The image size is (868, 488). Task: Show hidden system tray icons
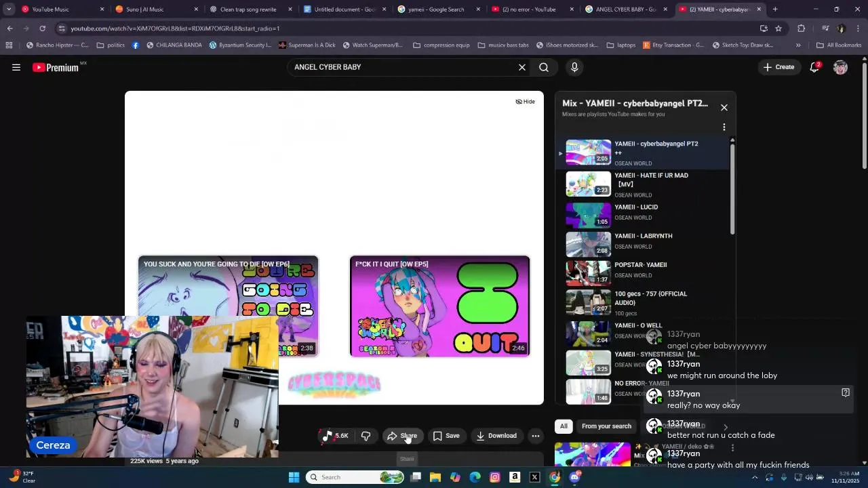click(x=754, y=477)
